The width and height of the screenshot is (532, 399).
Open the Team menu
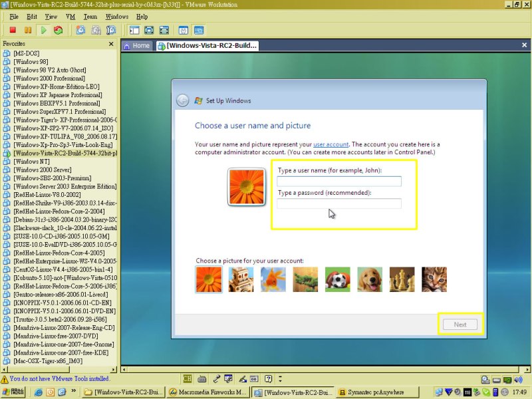(90, 17)
